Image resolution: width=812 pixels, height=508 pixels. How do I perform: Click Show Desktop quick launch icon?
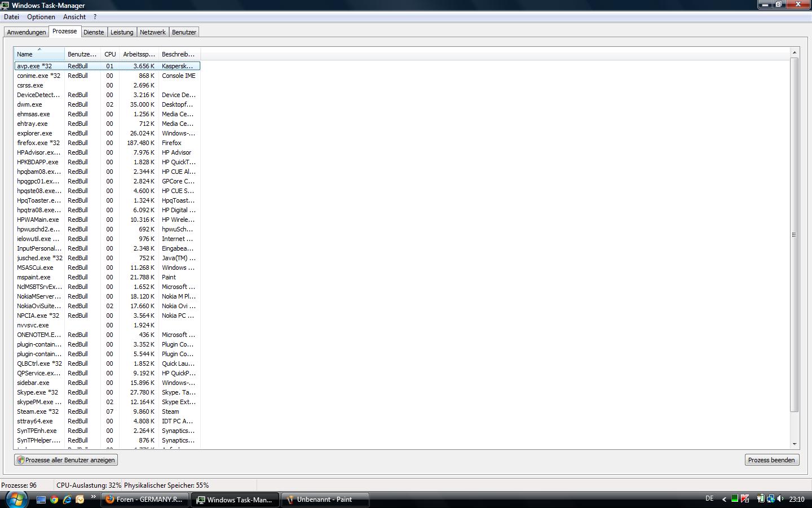[x=41, y=500]
